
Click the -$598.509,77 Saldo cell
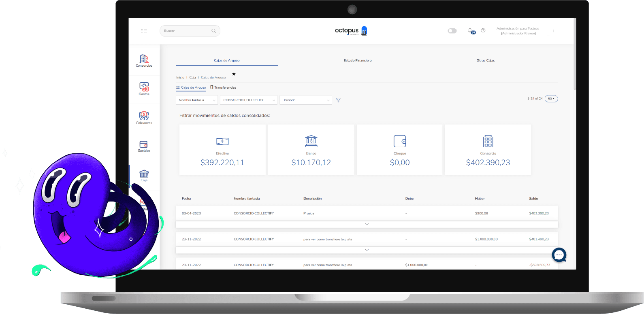[x=540, y=265]
